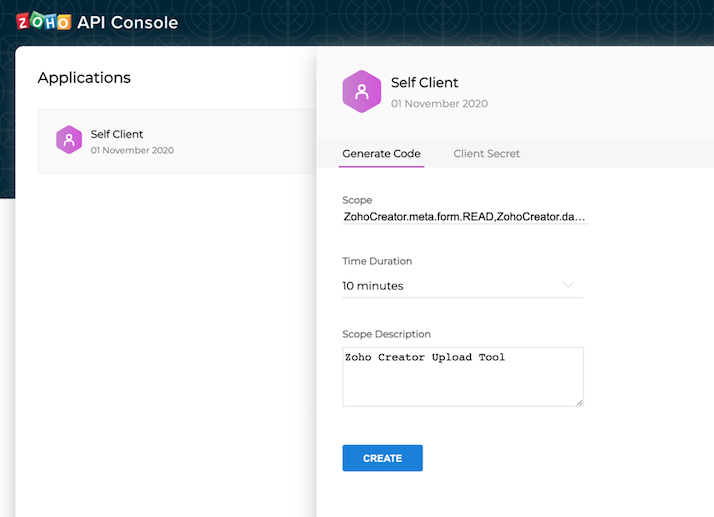Expand duration options using the chevron arrow
714x517 pixels.
click(568, 285)
